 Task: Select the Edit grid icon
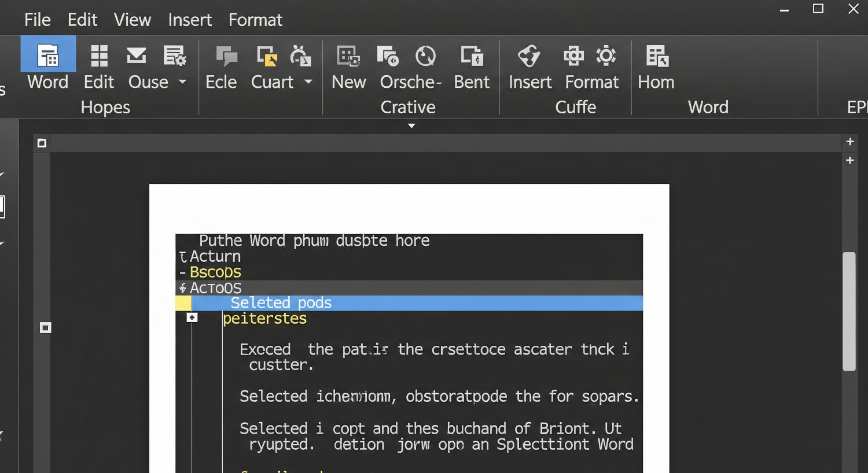[x=99, y=56]
